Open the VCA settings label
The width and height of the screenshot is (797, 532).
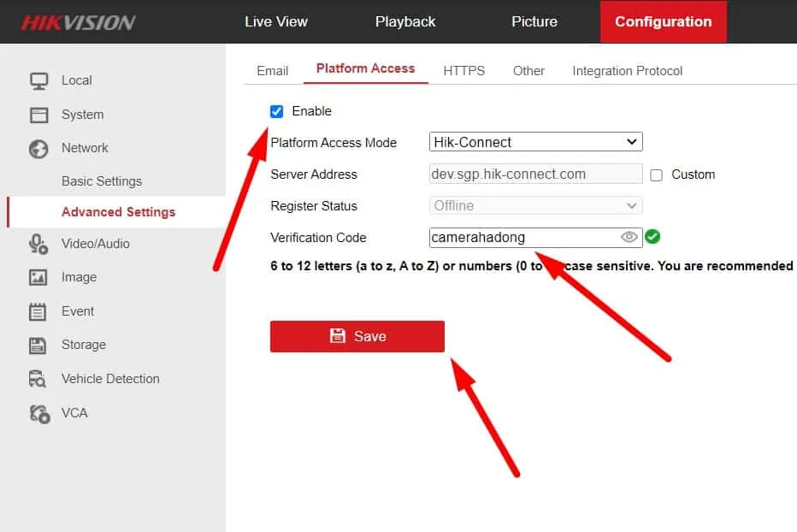pos(74,413)
